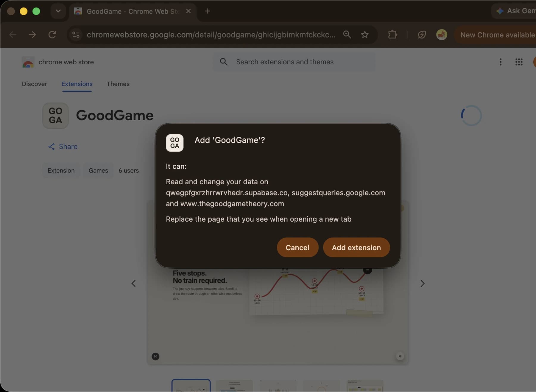This screenshot has width=536, height=392.
Task: Close the GoodGame Chrome Web Store tab
Action: coord(188,11)
